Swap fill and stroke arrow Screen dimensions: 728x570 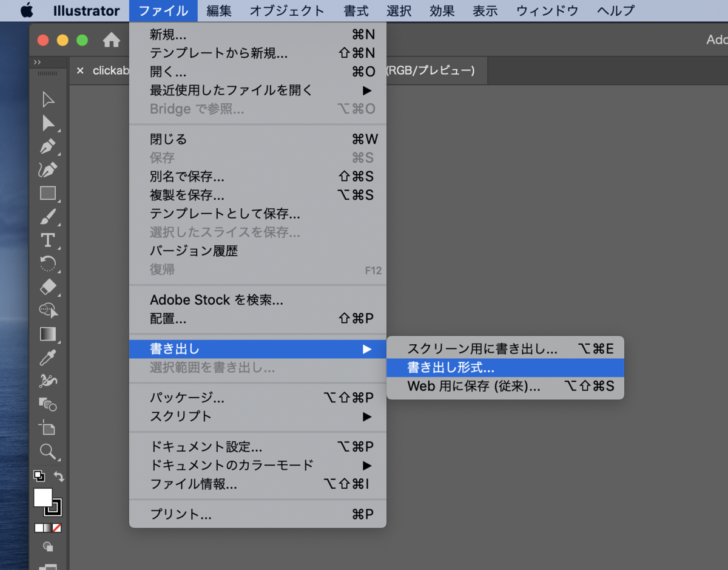(59, 477)
